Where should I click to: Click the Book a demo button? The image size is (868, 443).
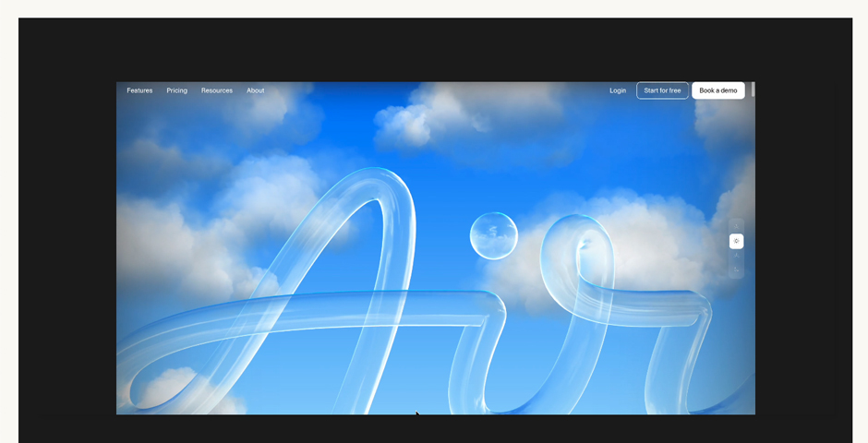pos(718,90)
